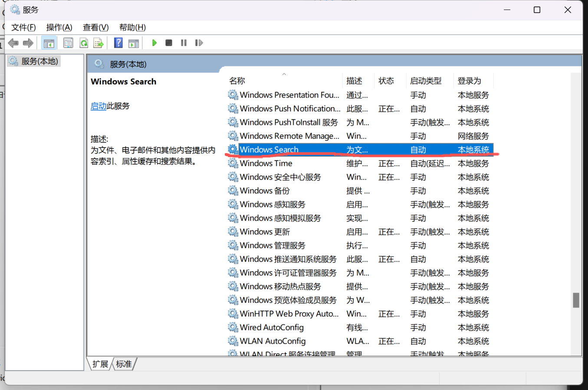
Task: Click the vertical scrollbar thumb
Action: (577, 299)
